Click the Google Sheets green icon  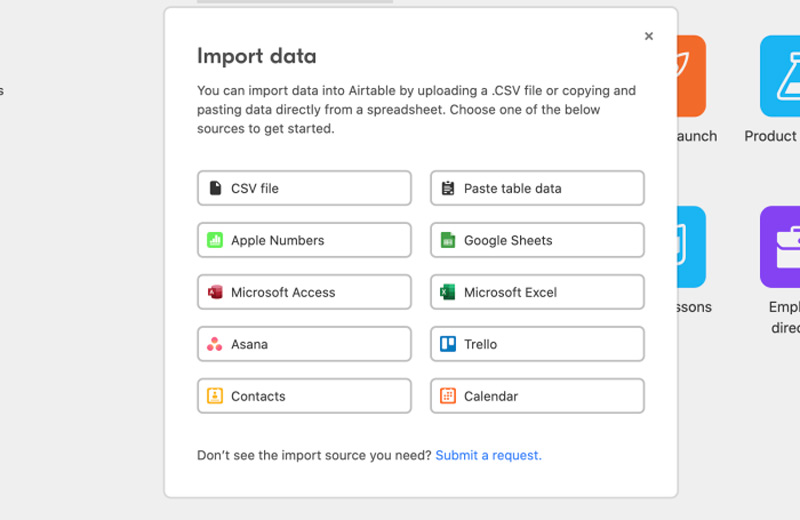pos(448,240)
